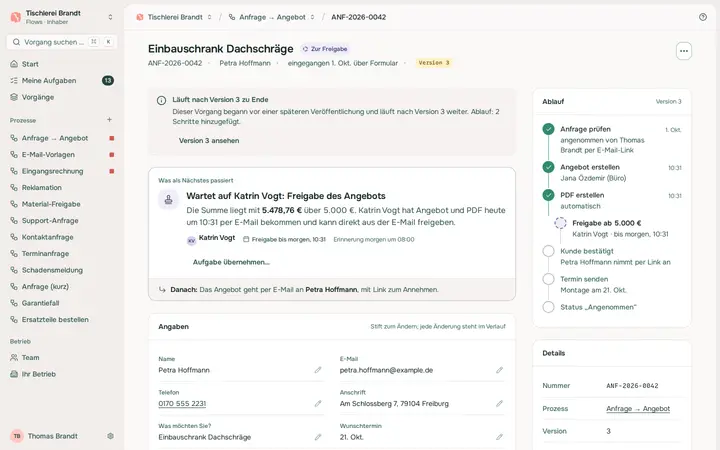Screen dimensions: 720x450
Task: Click the Thomas Brandt user avatar
Action: click(17, 436)
